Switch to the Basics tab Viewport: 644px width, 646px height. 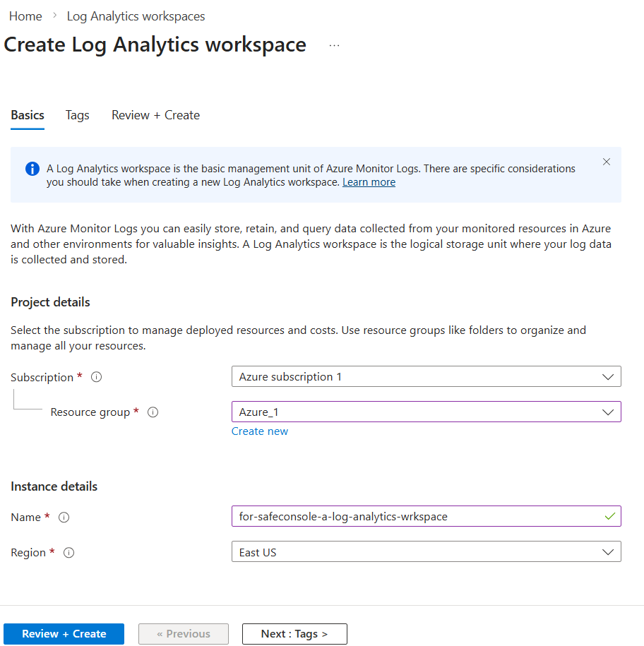click(x=28, y=115)
